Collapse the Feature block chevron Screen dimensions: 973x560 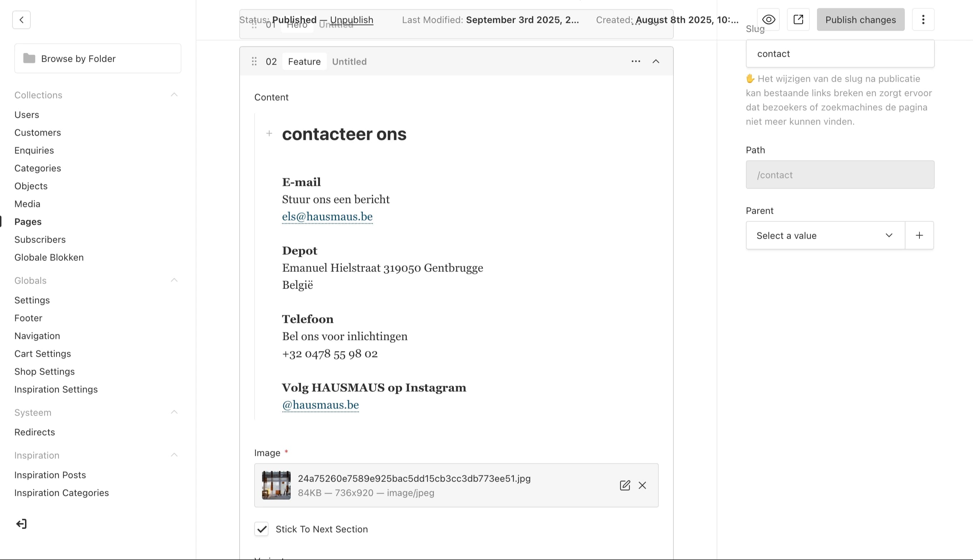[656, 62]
